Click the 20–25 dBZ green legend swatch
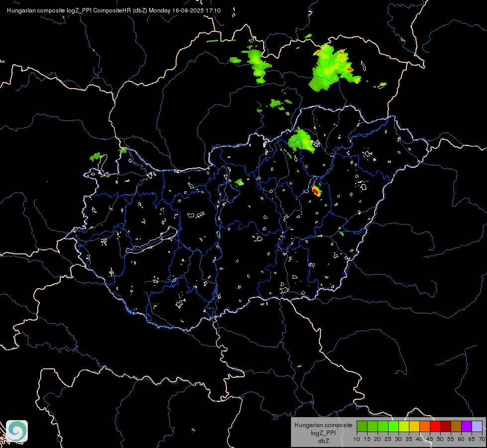This screenshot has width=487, height=448. 383,426
